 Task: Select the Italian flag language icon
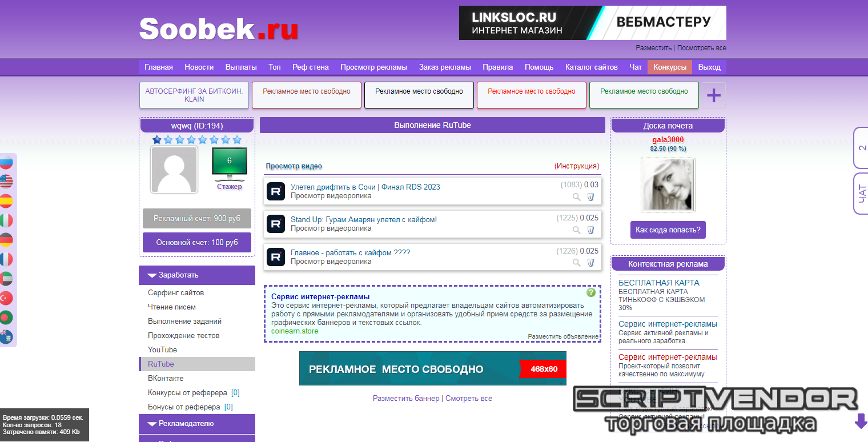point(6,220)
